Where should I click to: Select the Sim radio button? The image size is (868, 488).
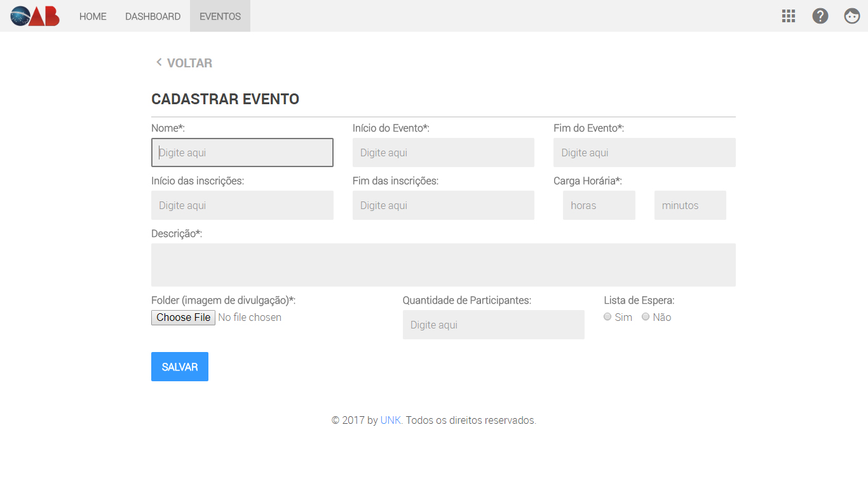coord(607,316)
